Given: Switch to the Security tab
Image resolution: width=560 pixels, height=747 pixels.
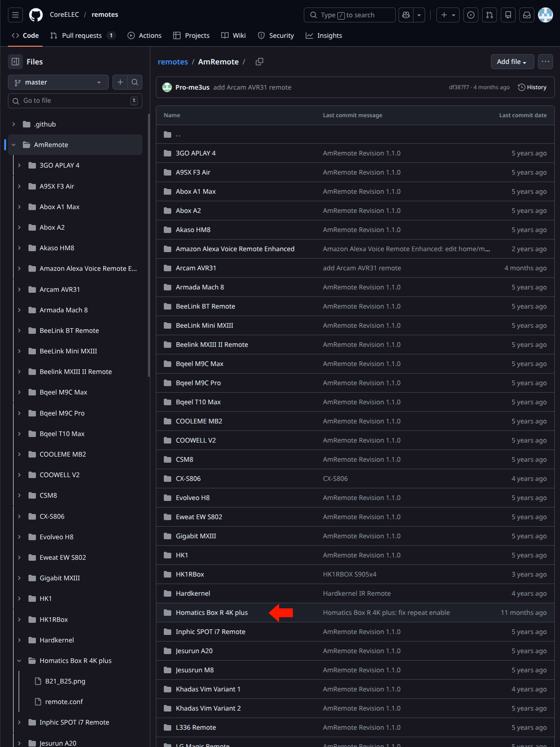Looking at the screenshot, I should point(276,35).
